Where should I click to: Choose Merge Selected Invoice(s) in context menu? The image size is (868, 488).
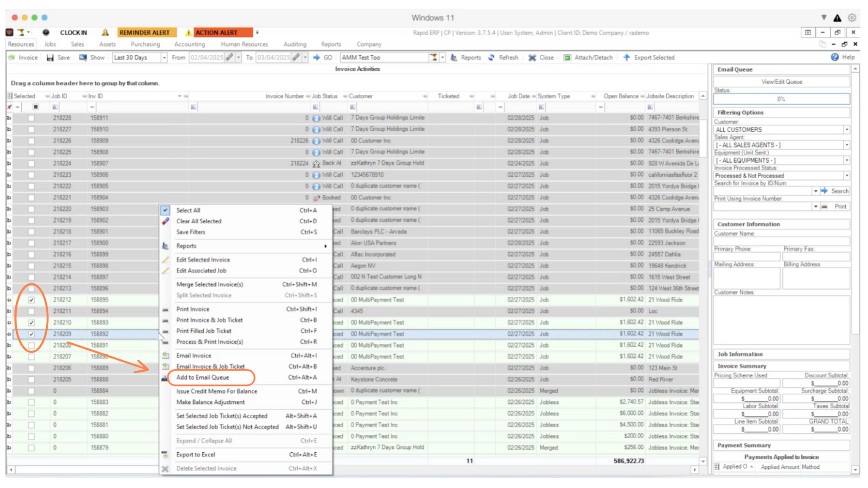(246, 284)
